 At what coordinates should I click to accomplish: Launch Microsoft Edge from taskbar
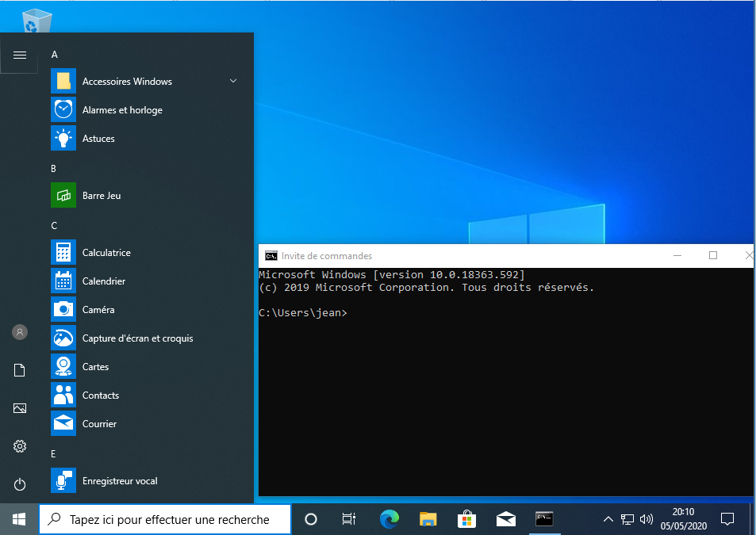[x=389, y=519]
